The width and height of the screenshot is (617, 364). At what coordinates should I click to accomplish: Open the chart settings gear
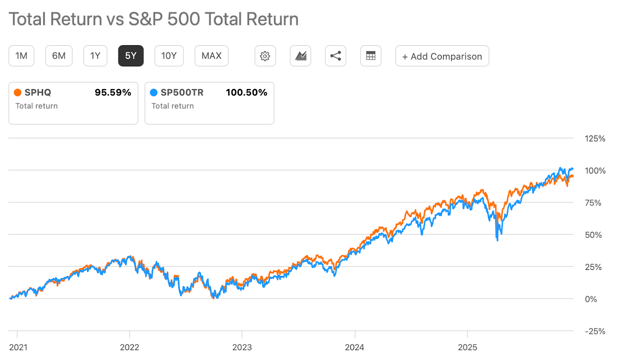click(265, 56)
